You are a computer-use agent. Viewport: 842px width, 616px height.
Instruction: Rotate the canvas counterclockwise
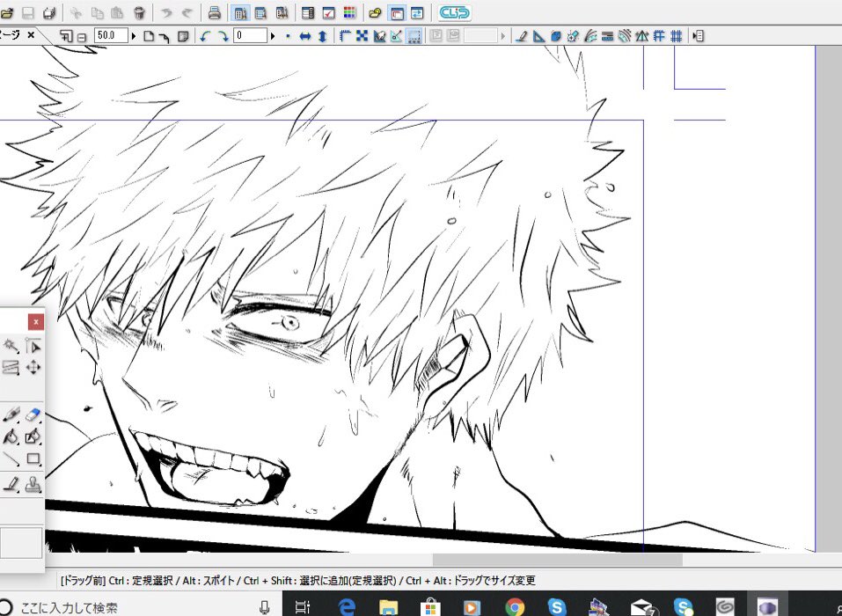[x=205, y=36]
